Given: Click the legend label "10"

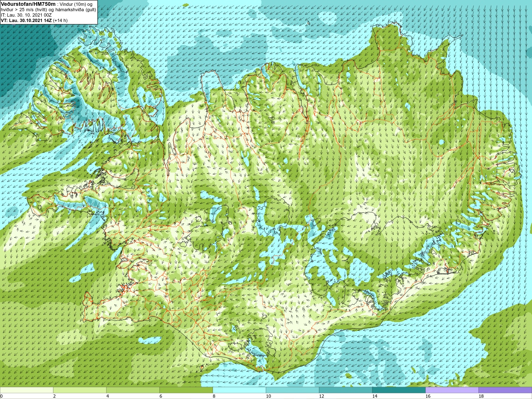Looking at the screenshot, I should [268, 396].
